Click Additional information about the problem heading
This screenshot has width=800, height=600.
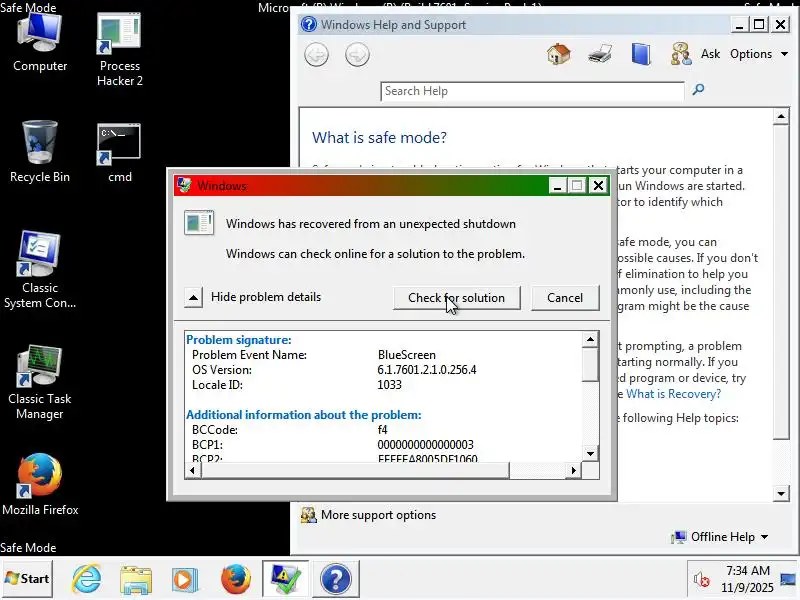click(x=304, y=415)
